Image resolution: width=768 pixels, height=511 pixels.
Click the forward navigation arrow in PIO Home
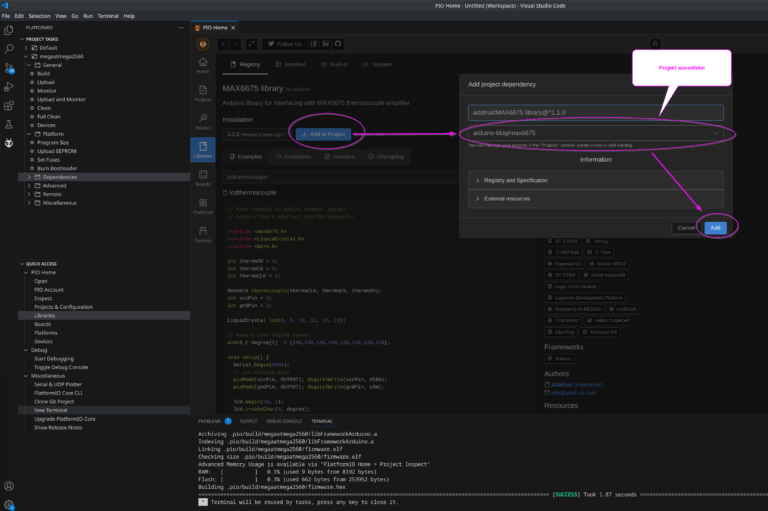(x=236, y=44)
